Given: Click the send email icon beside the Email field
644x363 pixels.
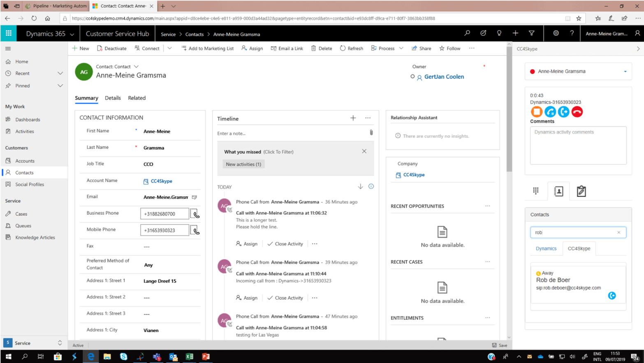Looking at the screenshot, I should (x=195, y=197).
